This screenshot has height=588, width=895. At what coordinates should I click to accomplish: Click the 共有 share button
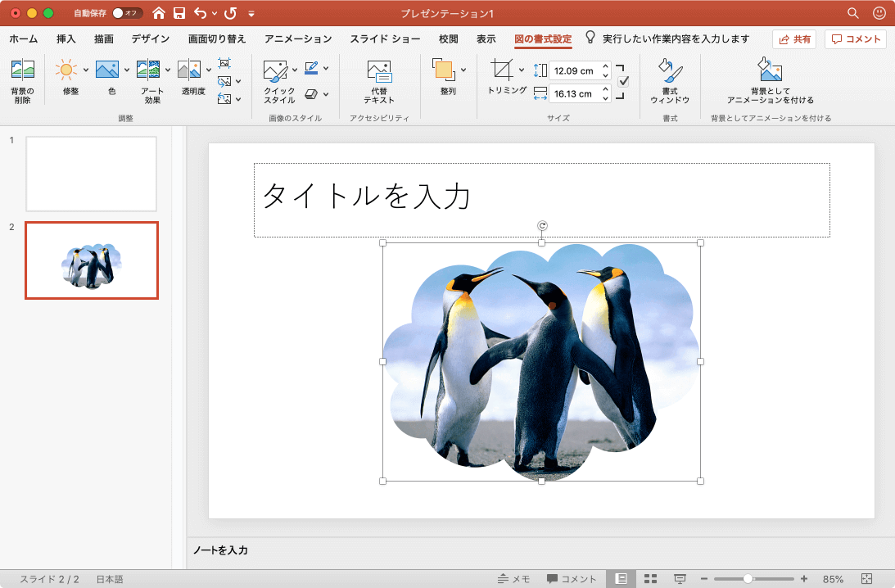coord(793,39)
